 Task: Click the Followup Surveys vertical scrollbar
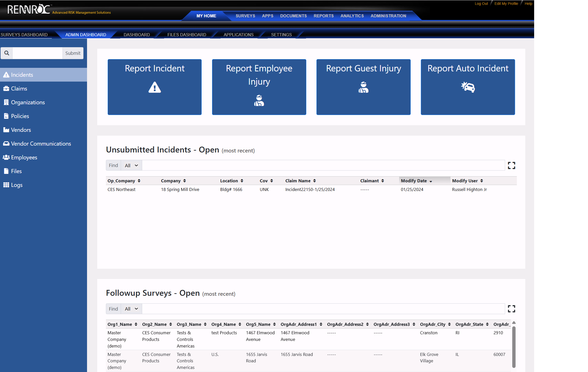coord(514,347)
